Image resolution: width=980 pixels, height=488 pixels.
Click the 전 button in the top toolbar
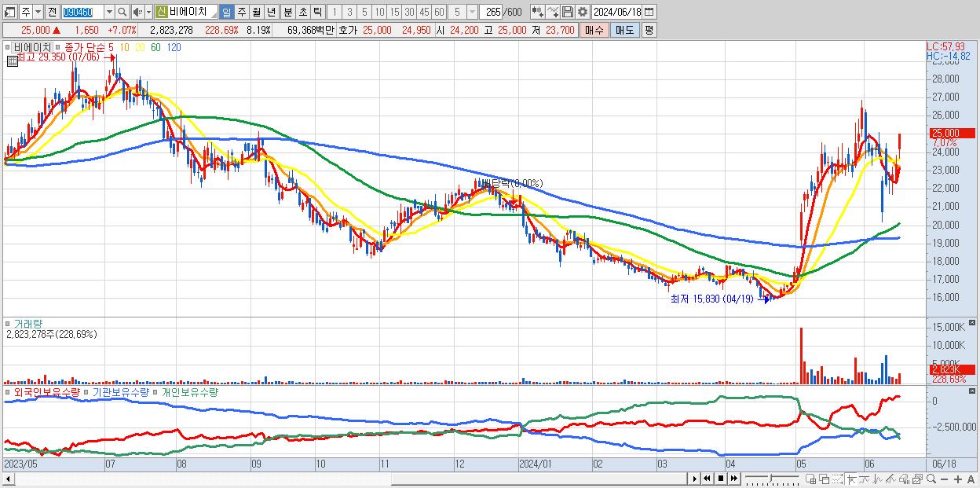(52, 13)
